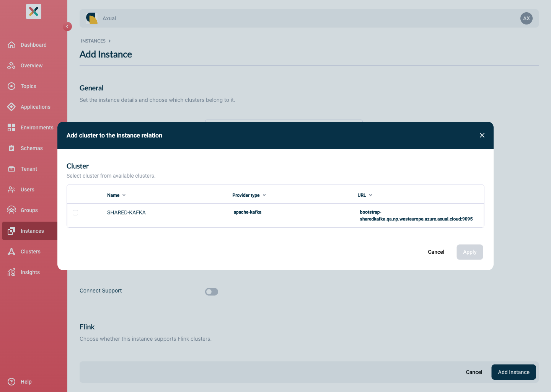Click the Applications diamond icon

(x=11, y=107)
